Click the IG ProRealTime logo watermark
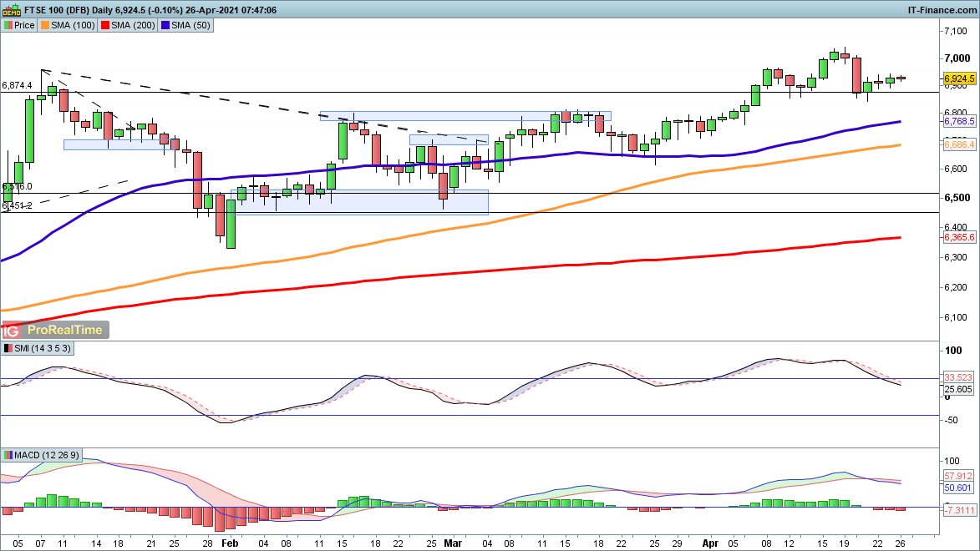The image size is (980, 551). 56,330
